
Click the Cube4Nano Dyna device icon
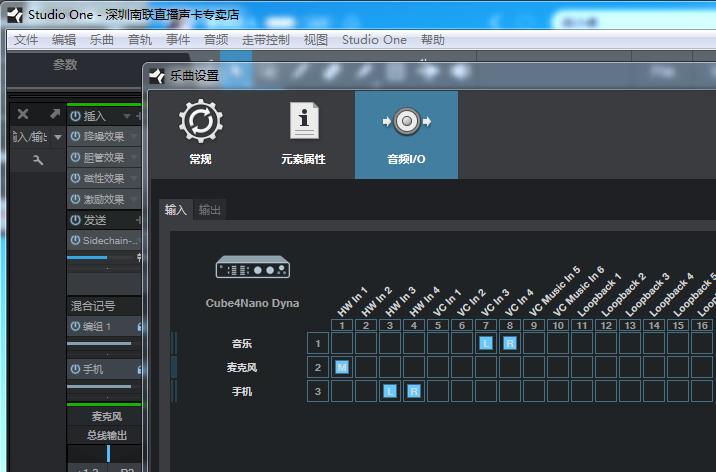[253, 267]
